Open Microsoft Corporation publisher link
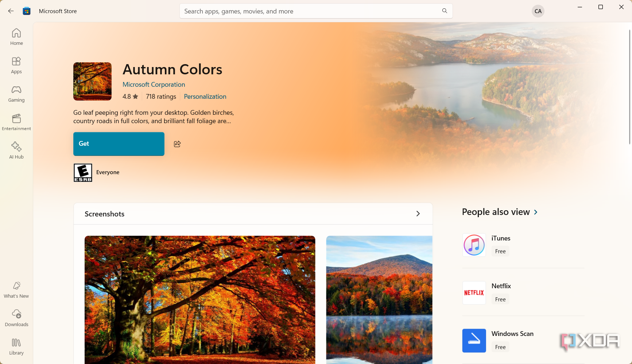The height and width of the screenshot is (364, 632). pos(154,85)
